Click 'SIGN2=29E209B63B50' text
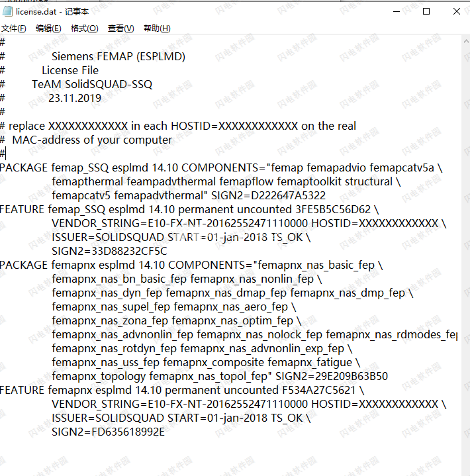Viewport: 470px width, 476px height. click(x=332, y=377)
